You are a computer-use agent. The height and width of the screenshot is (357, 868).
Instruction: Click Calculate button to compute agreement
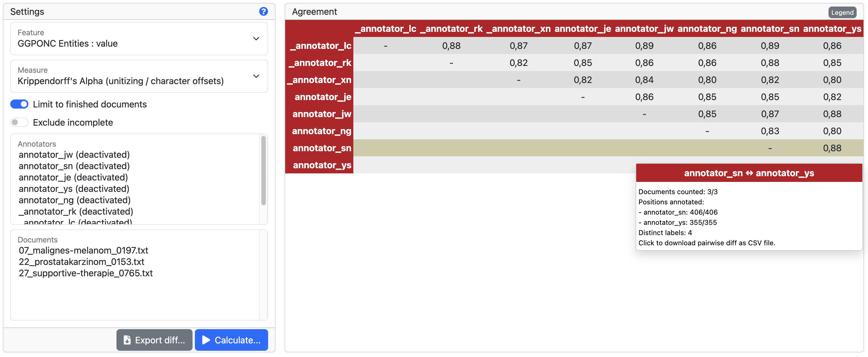231,340
